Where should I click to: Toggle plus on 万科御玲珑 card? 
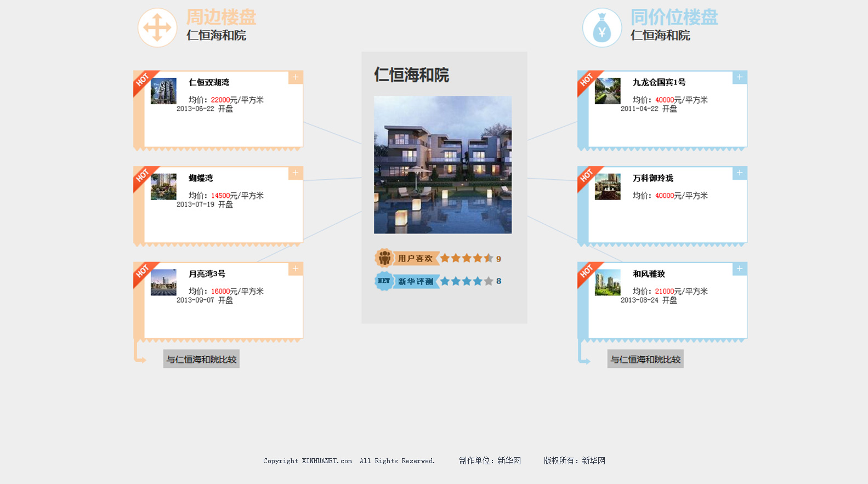(x=740, y=173)
